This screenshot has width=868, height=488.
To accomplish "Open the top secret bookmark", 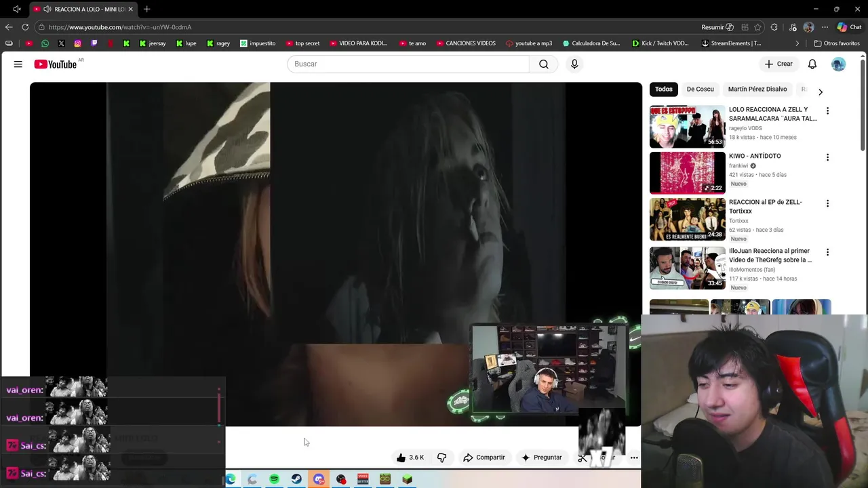I will [x=302, y=43].
